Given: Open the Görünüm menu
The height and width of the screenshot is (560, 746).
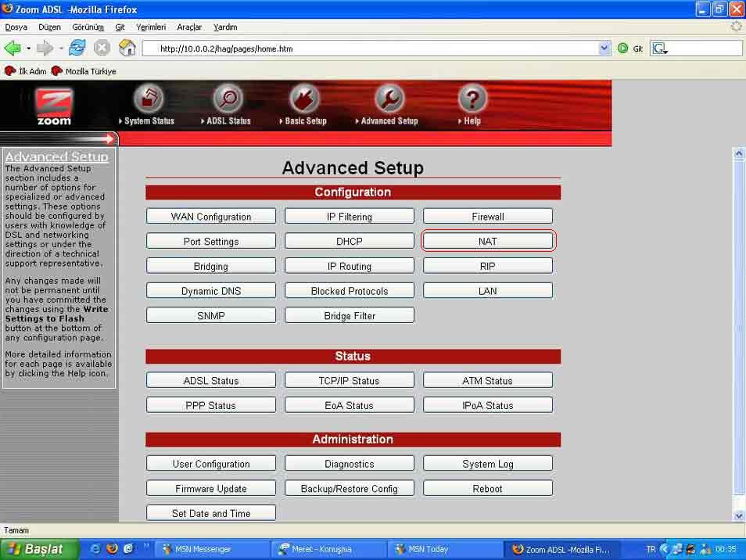Looking at the screenshot, I should [x=88, y=27].
